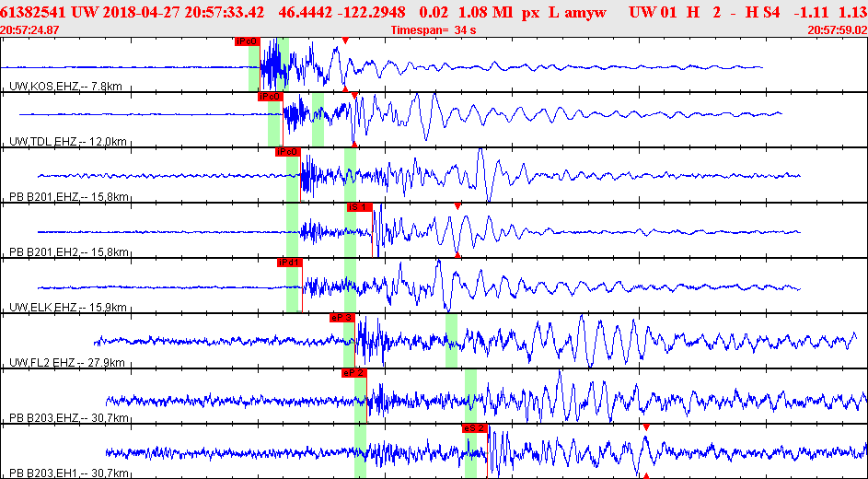Click the origin date 2018-04-27

coord(137,12)
